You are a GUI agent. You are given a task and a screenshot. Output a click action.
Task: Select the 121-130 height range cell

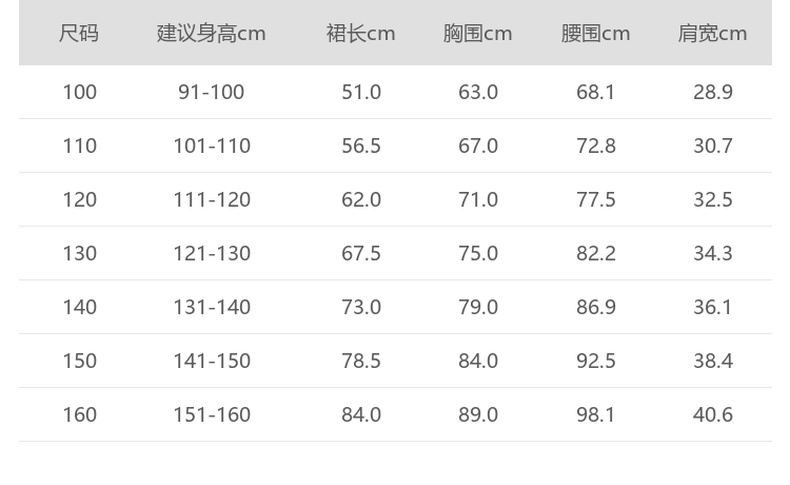(211, 253)
